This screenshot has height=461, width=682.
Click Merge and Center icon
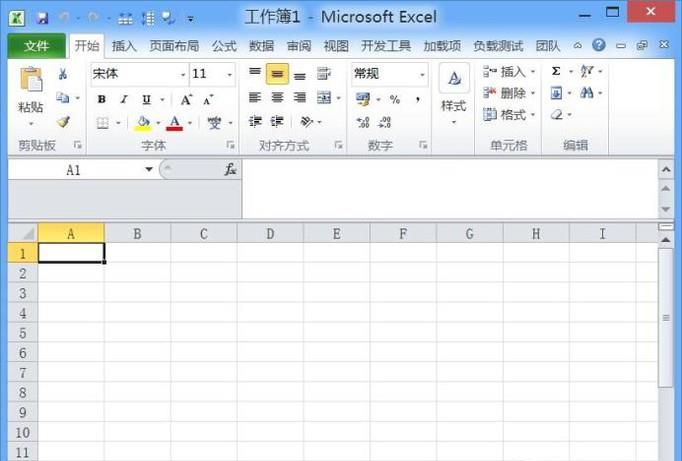pyautogui.click(x=324, y=97)
